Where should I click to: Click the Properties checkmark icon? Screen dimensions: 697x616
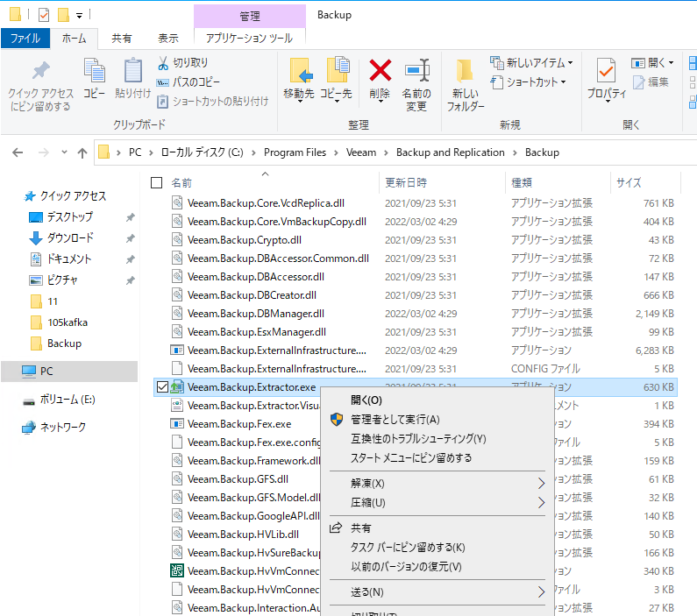[606, 71]
